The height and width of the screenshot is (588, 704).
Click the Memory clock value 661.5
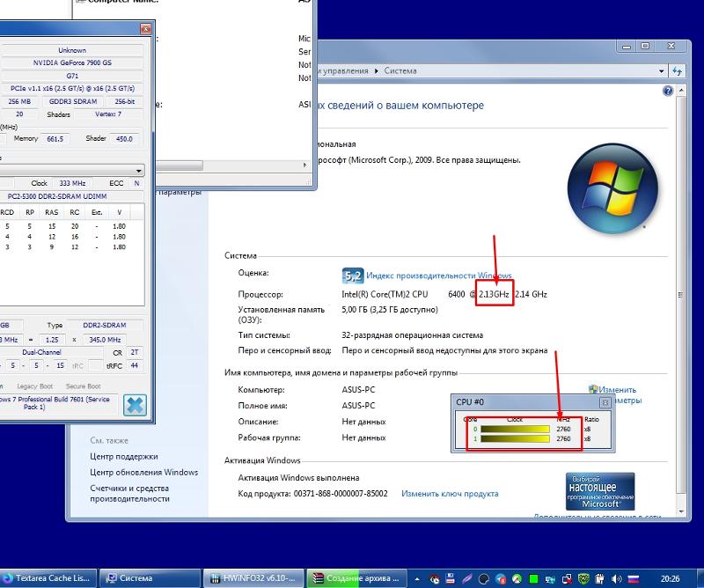tap(55, 139)
